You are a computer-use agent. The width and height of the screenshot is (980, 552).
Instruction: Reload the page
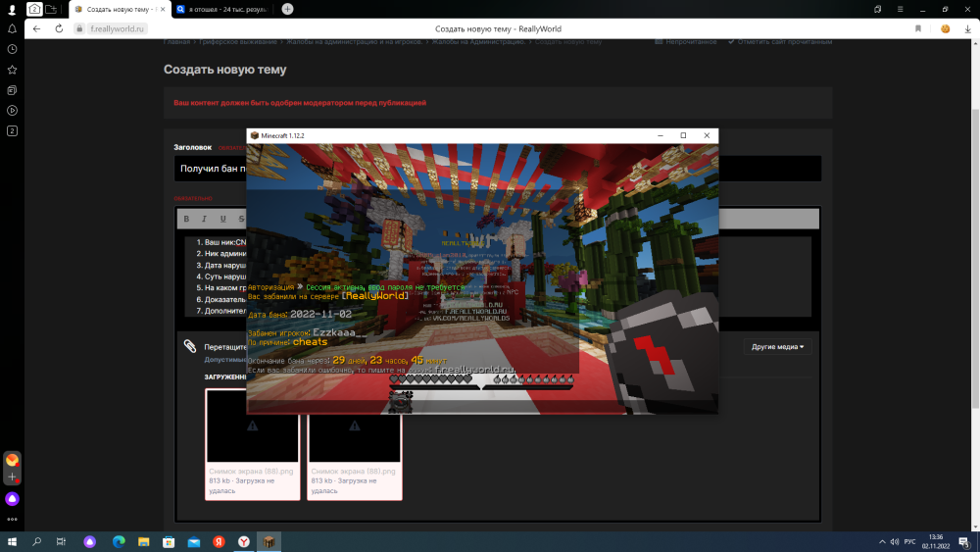59,28
